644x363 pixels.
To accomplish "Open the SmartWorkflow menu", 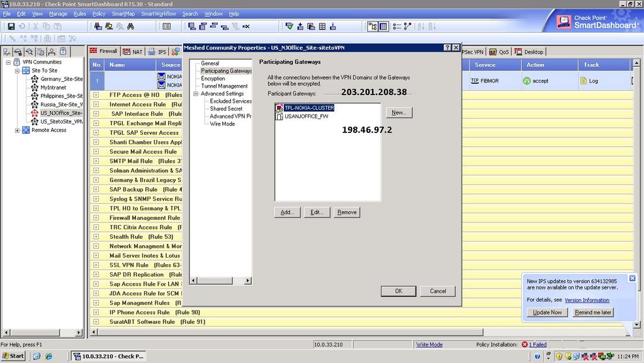I will (159, 14).
